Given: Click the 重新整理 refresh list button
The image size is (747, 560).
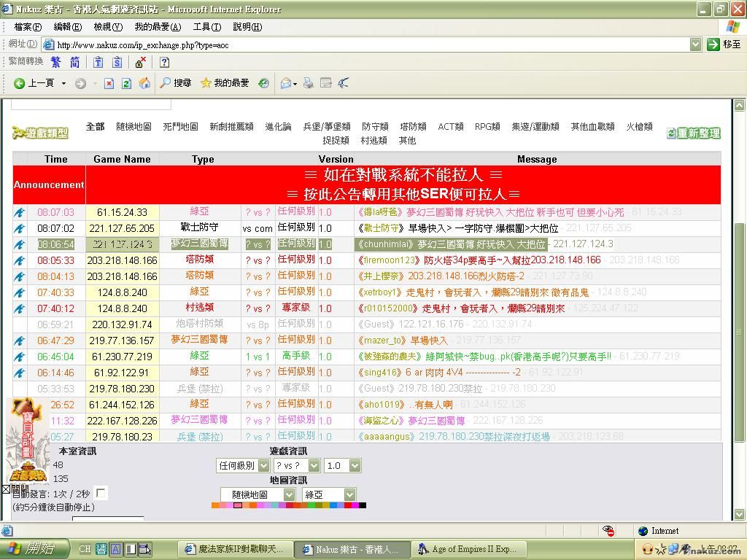Looking at the screenshot, I should 693,133.
